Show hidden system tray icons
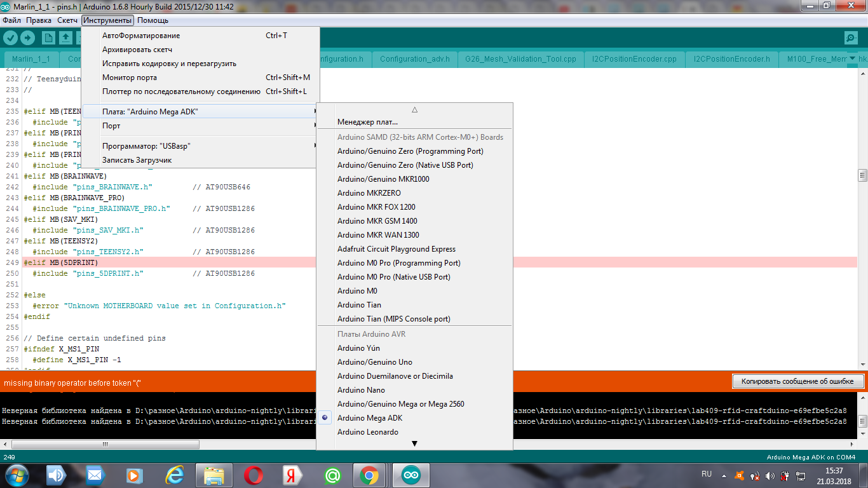 coord(723,475)
